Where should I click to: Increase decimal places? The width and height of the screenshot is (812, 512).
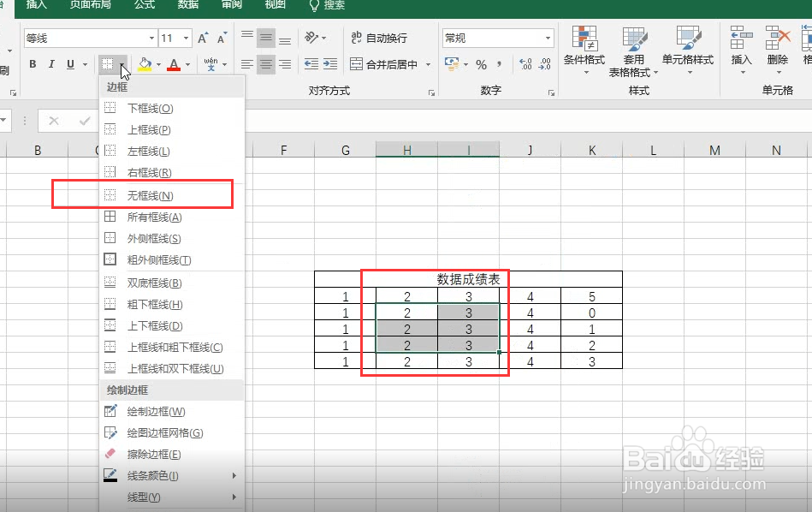(x=525, y=64)
